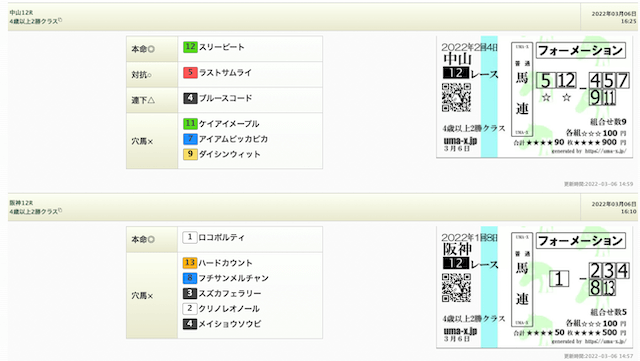Click the 穴馬× label in the 中山 table
Image resolution: width=640 pixels, height=361 pixels.
142,141
